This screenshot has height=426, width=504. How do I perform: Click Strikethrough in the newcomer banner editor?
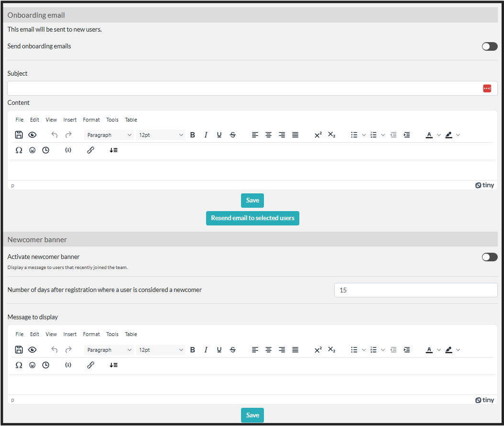233,350
